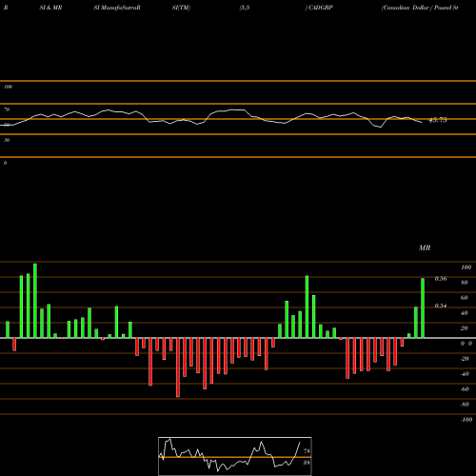
Task: Click the MR axis label 60
Action: click(x=465, y=298)
